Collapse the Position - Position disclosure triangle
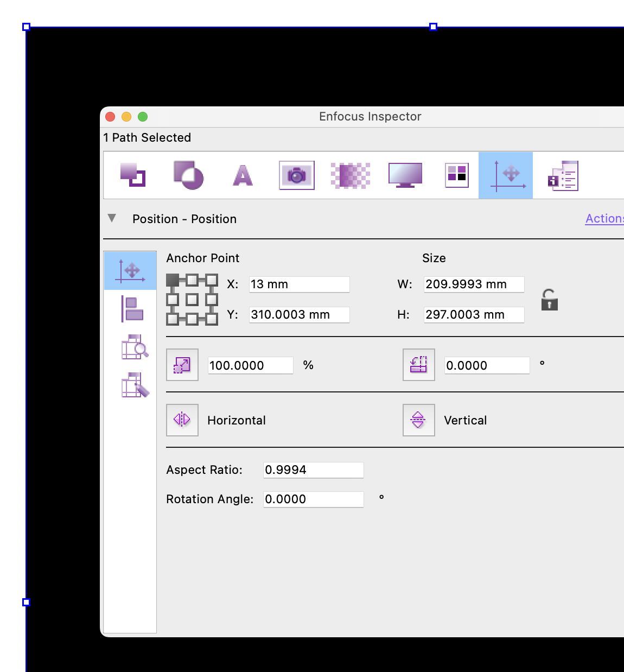 (x=112, y=218)
